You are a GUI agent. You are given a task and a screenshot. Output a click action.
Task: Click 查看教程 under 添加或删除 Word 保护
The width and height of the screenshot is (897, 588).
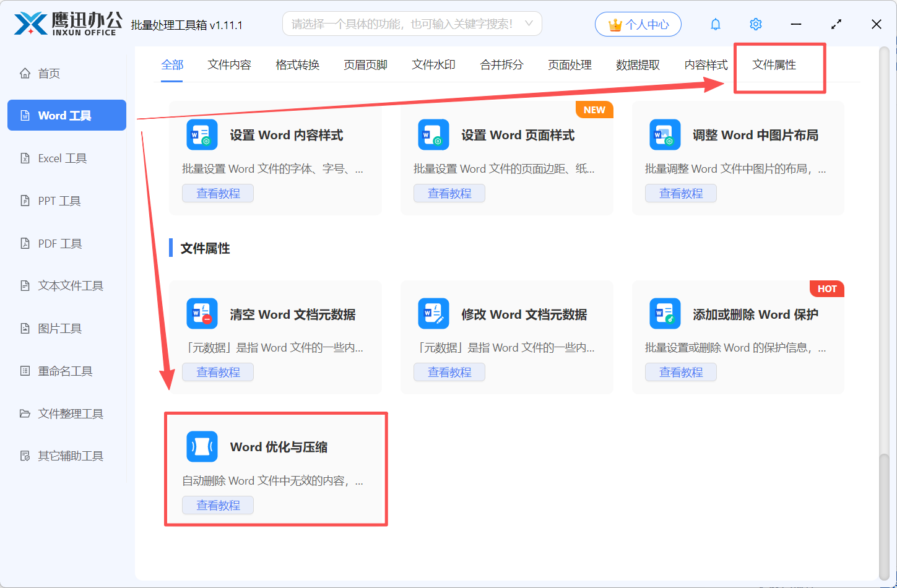click(681, 372)
